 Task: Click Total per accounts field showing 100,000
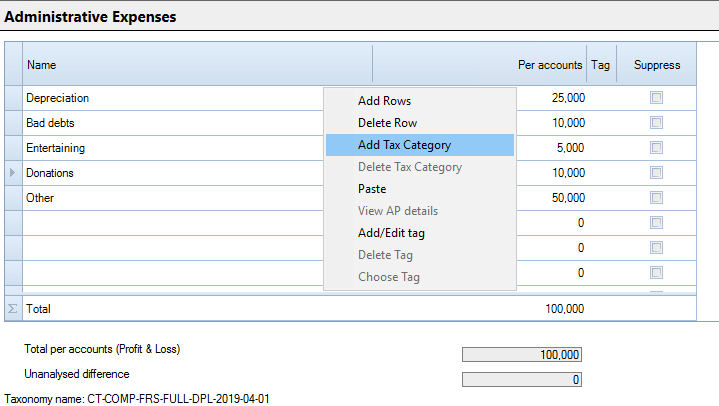(x=522, y=355)
